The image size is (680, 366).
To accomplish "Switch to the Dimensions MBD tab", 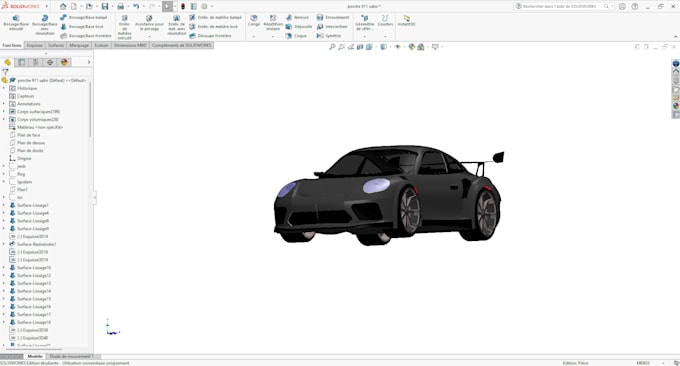I will click(130, 45).
